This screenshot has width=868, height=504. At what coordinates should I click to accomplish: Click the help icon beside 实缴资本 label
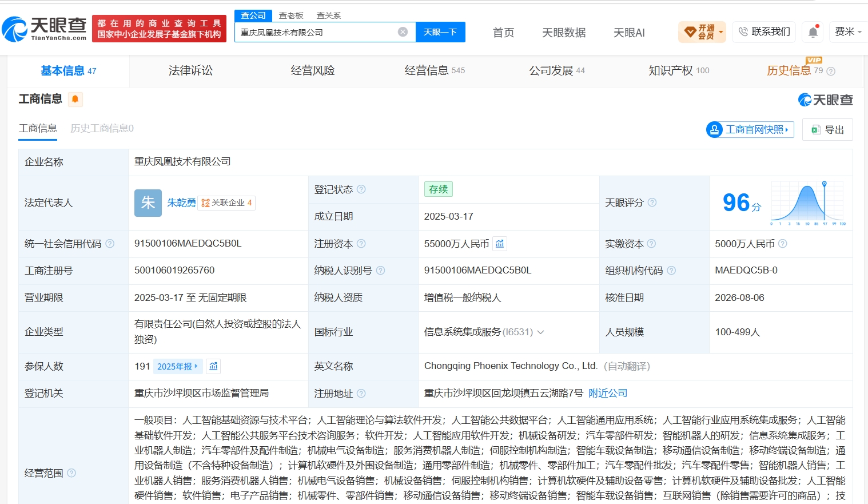click(x=651, y=244)
